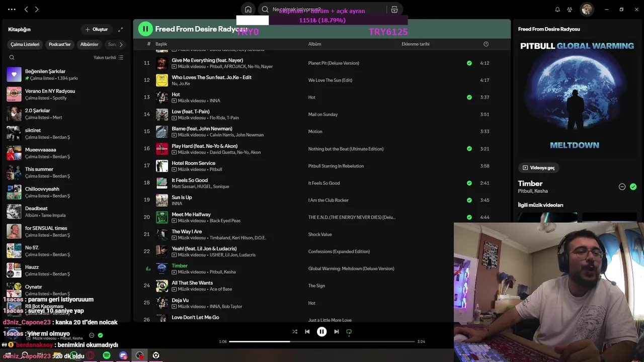644x362 pixels.
Task: Open Opera browser in the taskbar
Action: click(x=91, y=355)
